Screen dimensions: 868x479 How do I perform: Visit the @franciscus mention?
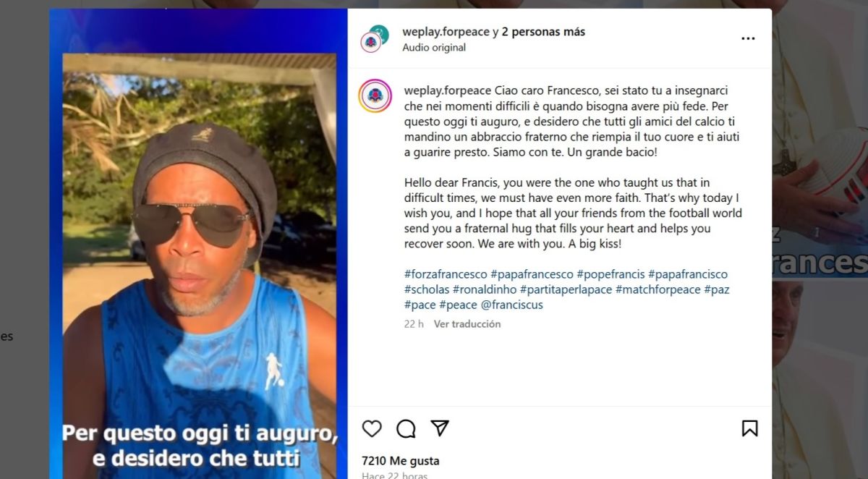[512, 305]
